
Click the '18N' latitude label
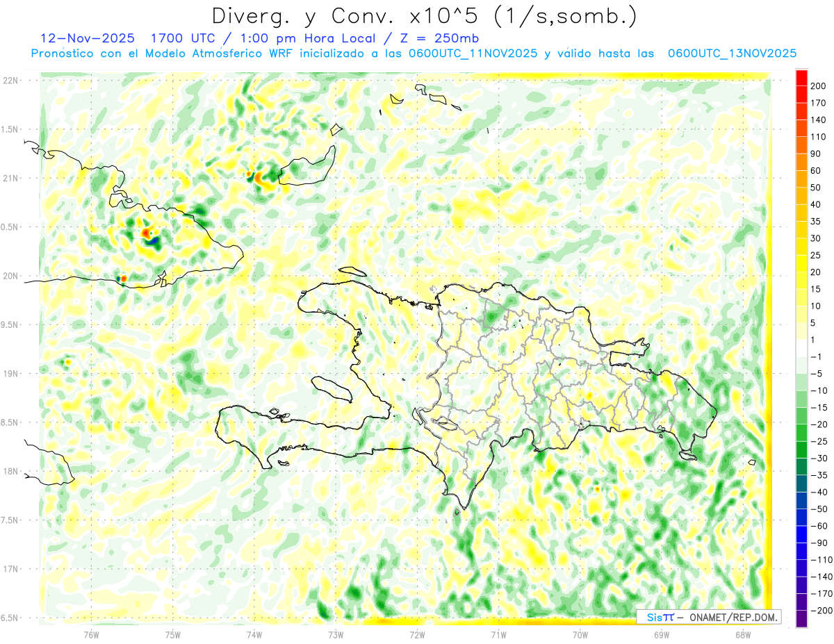(x=11, y=472)
